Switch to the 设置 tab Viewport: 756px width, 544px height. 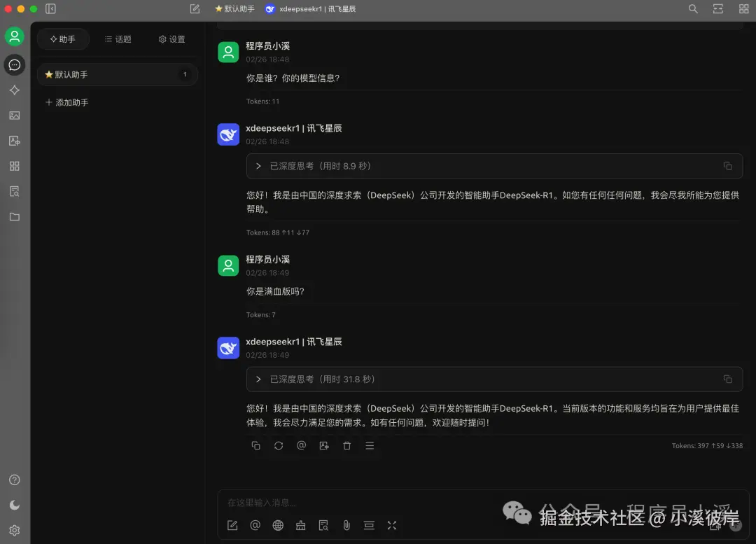pyautogui.click(x=171, y=39)
